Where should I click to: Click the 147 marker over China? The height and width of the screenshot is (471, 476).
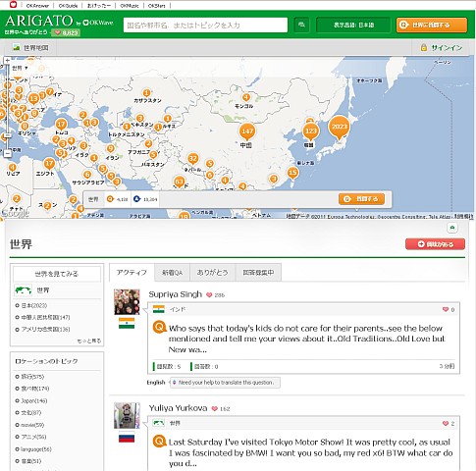247,132
